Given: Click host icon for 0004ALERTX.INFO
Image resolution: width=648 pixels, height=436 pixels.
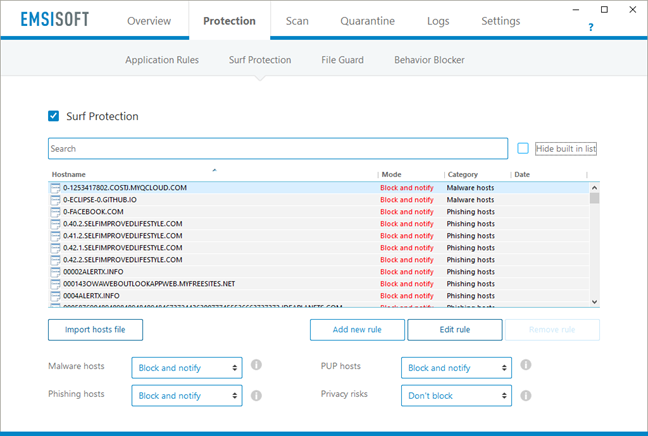Looking at the screenshot, I should pyautogui.click(x=55, y=296).
